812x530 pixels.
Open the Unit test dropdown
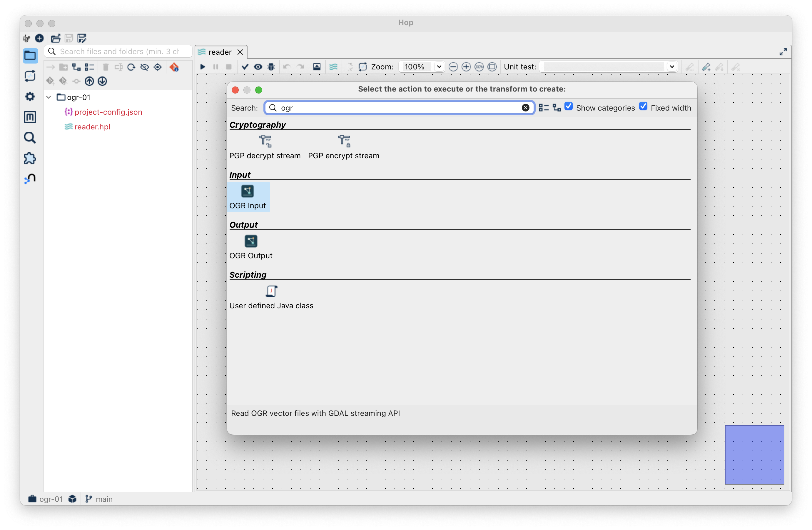click(x=671, y=67)
